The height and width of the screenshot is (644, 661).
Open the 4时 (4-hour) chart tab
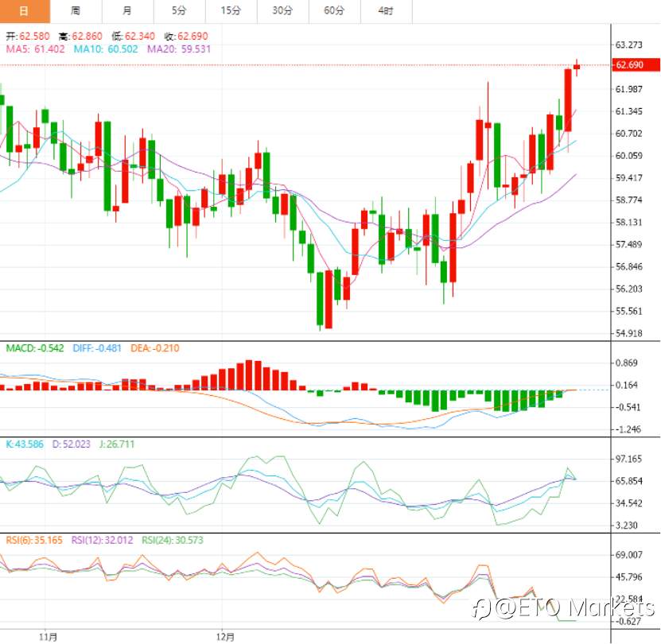(x=383, y=12)
